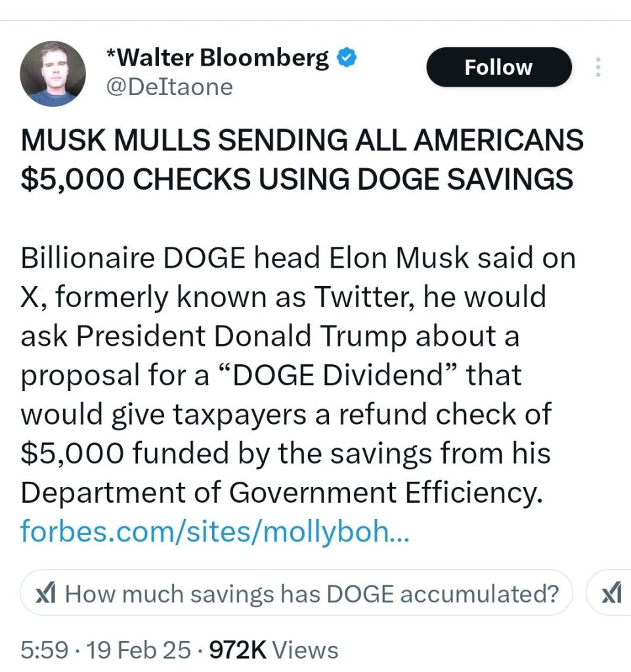The width and height of the screenshot is (631, 672).
Task: Open the forbes.com article link
Action: pos(215,530)
